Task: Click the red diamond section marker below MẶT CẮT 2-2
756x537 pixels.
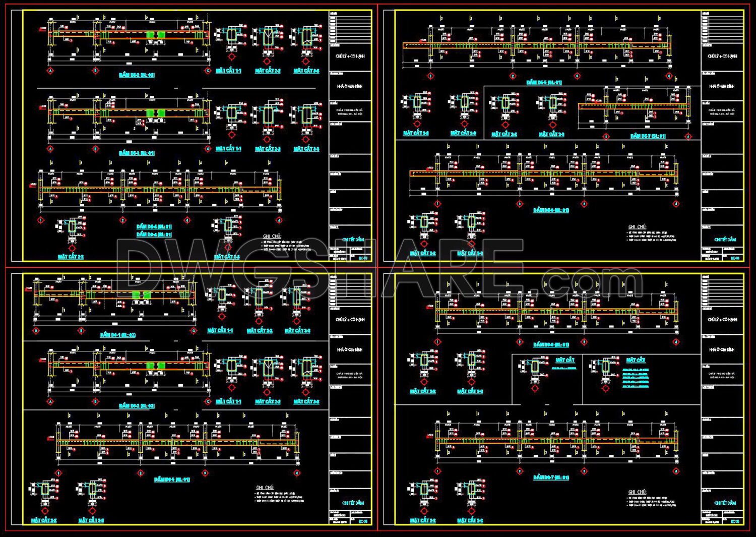Action: [267, 61]
